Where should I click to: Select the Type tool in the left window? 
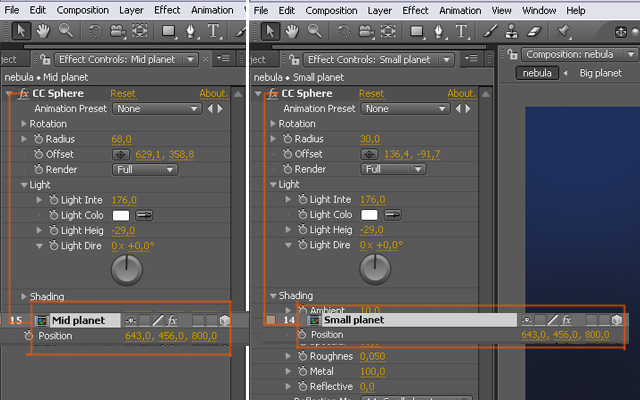213,31
